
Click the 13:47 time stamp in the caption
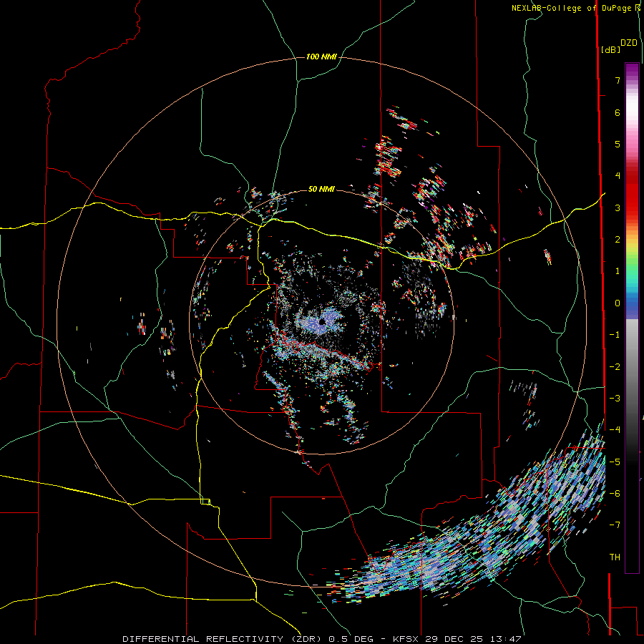click(x=504, y=639)
